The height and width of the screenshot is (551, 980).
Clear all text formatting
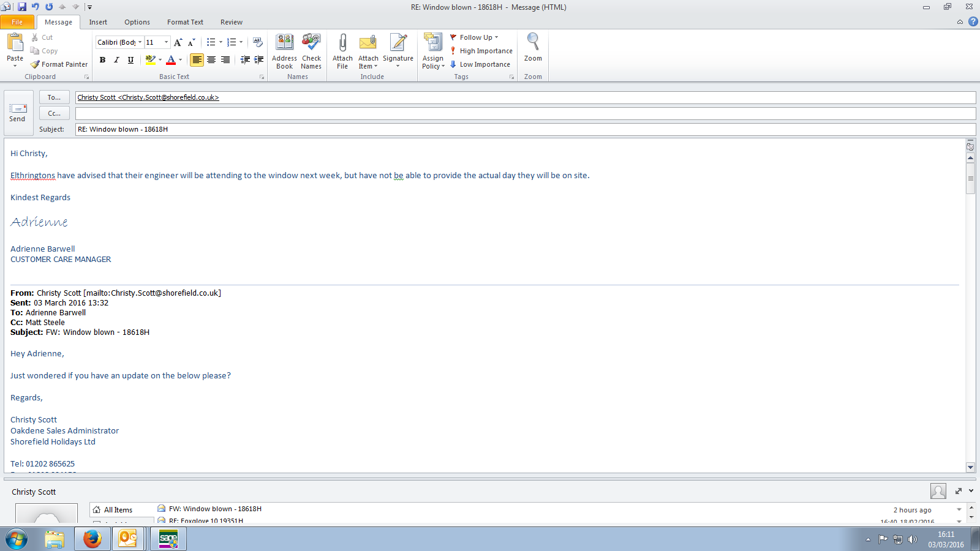[x=258, y=42]
